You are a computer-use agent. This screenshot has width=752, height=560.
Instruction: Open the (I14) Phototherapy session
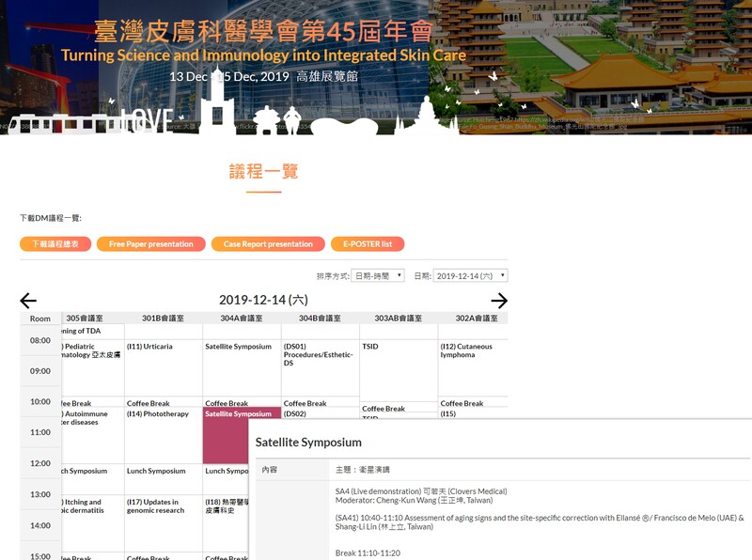coord(164,435)
